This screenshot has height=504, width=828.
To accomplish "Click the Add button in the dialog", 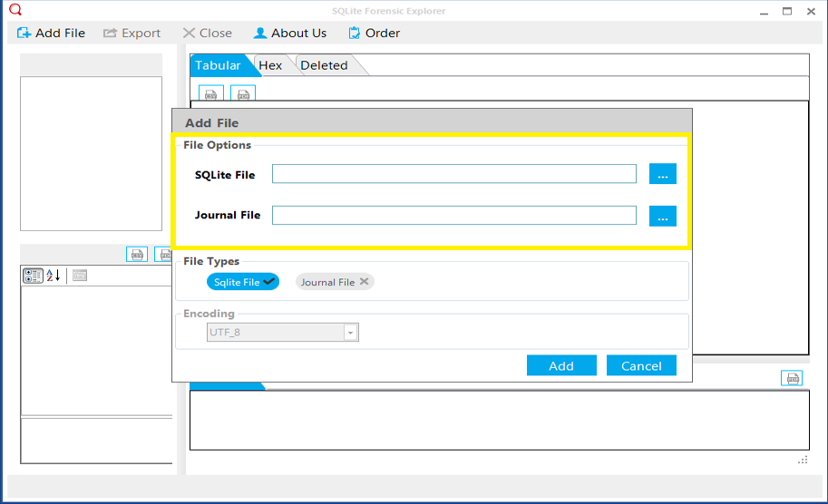I will click(x=561, y=365).
